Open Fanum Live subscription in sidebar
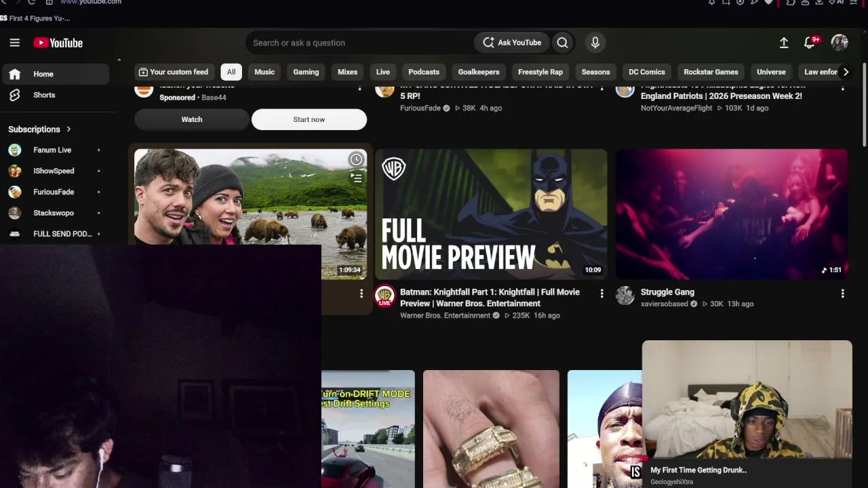Image resolution: width=868 pixels, height=488 pixels. tap(54, 150)
